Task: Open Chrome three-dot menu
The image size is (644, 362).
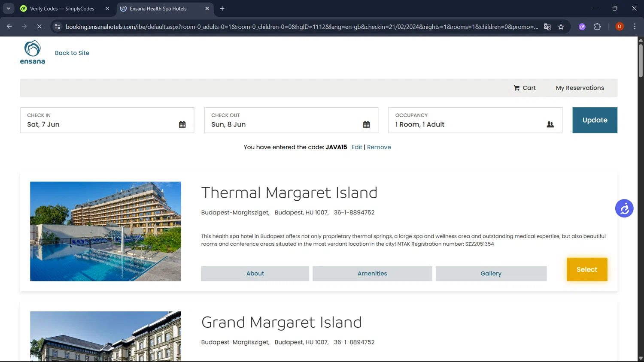Action: pyautogui.click(x=635, y=27)
